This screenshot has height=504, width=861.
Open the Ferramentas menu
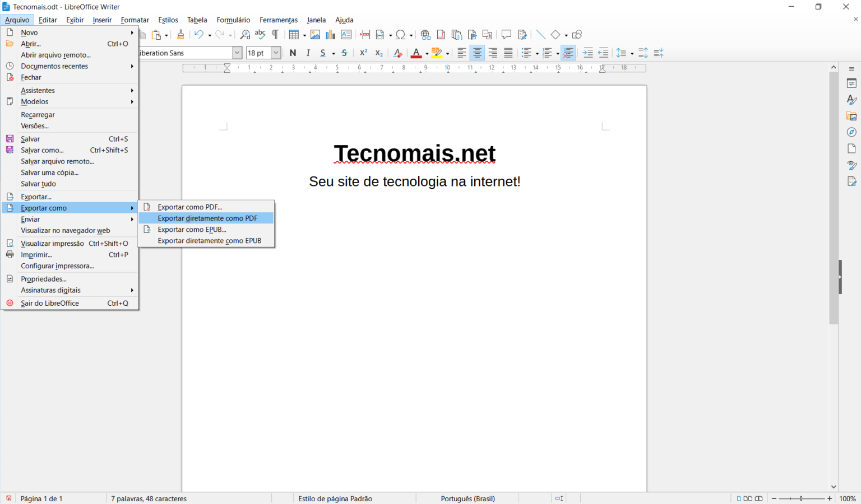click(278, 20)
